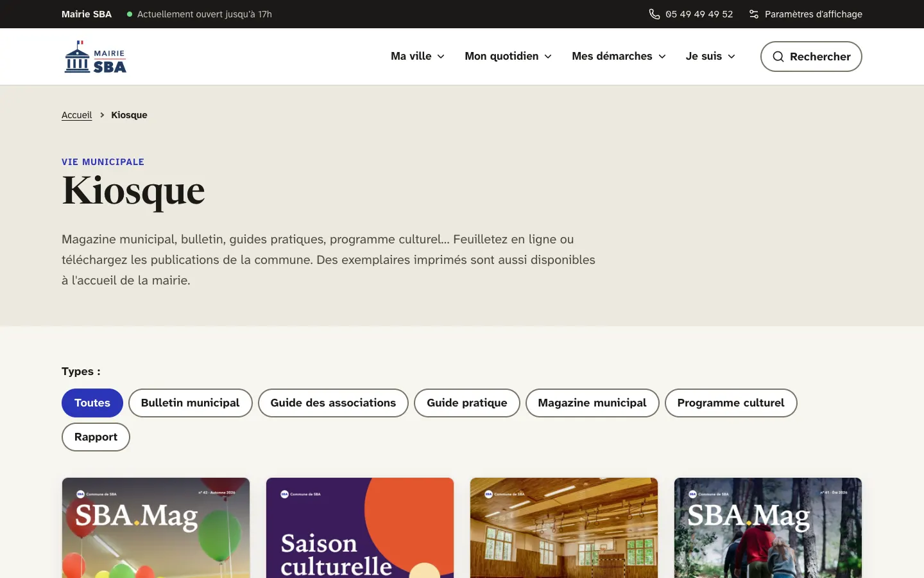Image resolution: width=924 pixels, height=578 pixels.
Task: Click the Mairie SBA logo
Action: click(95, 57)
